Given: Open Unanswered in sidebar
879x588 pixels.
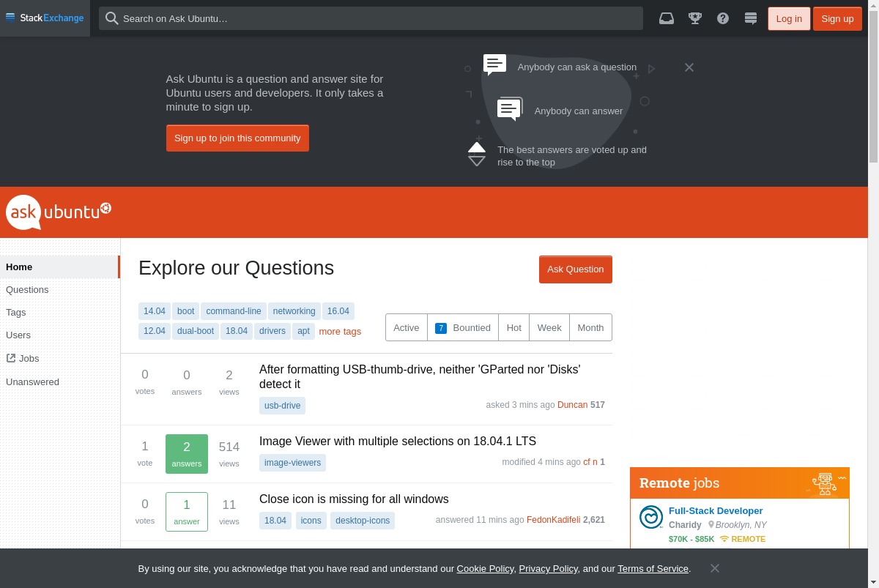Looking at the screenshot, I should tap(32, 382).
